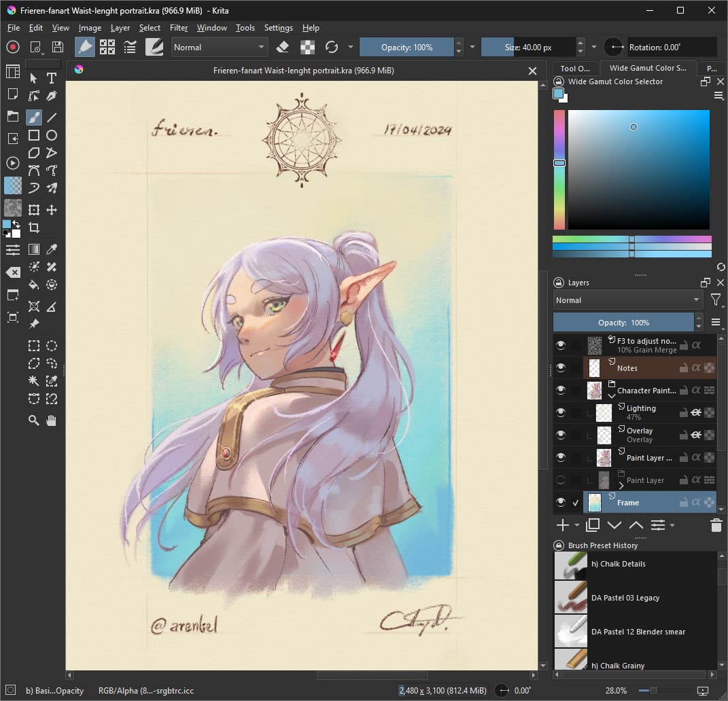Select the Pan tool hand icon
Image resolution: width=728 pixels, height=701 pixels.
point(52,420)
